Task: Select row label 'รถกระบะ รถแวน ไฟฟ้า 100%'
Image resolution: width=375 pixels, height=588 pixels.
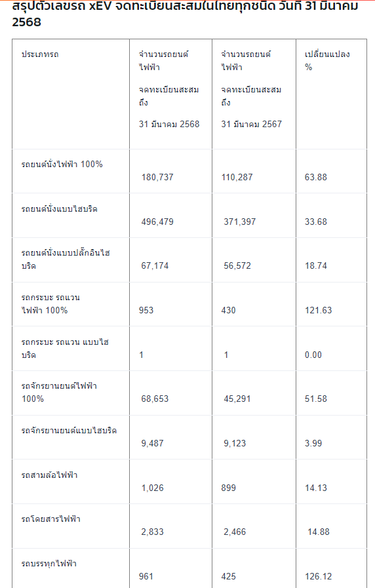Action: click(x=50, y=304)
